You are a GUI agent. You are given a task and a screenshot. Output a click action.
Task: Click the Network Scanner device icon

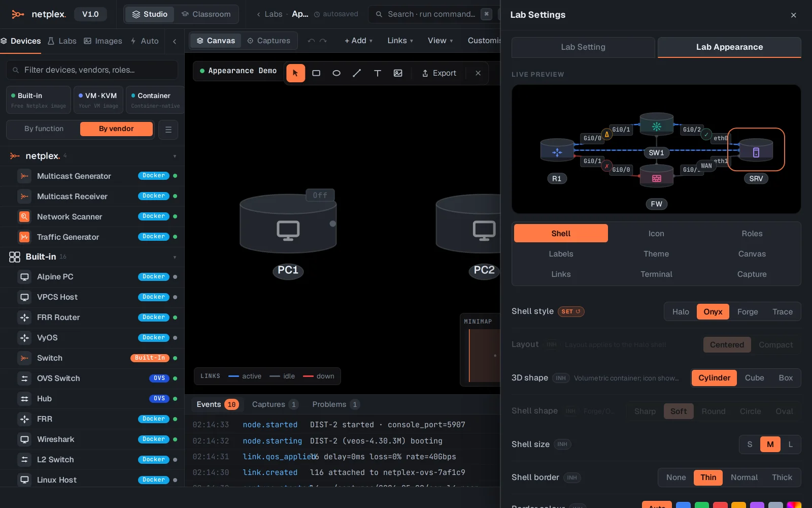pyautogui.click(x=24, y=216)
